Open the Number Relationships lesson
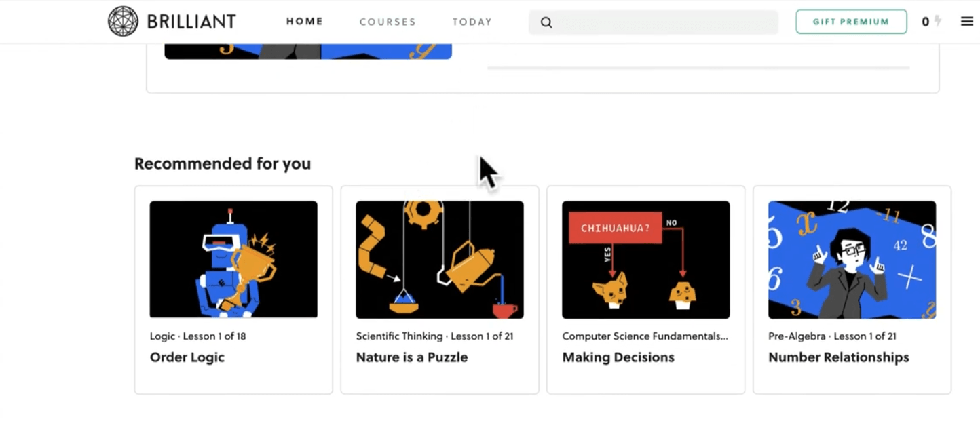The image size is (980, 434). 838,357
